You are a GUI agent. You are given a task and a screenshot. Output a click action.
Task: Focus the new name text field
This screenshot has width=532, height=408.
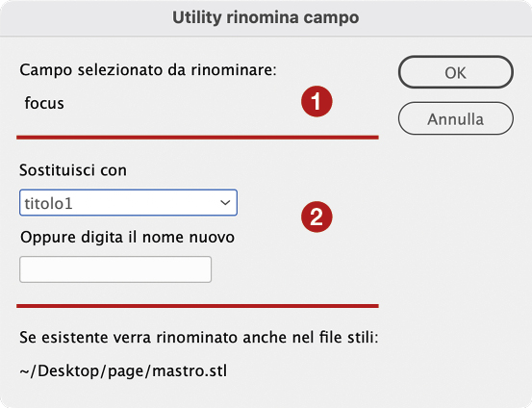[x=115, y=269]
